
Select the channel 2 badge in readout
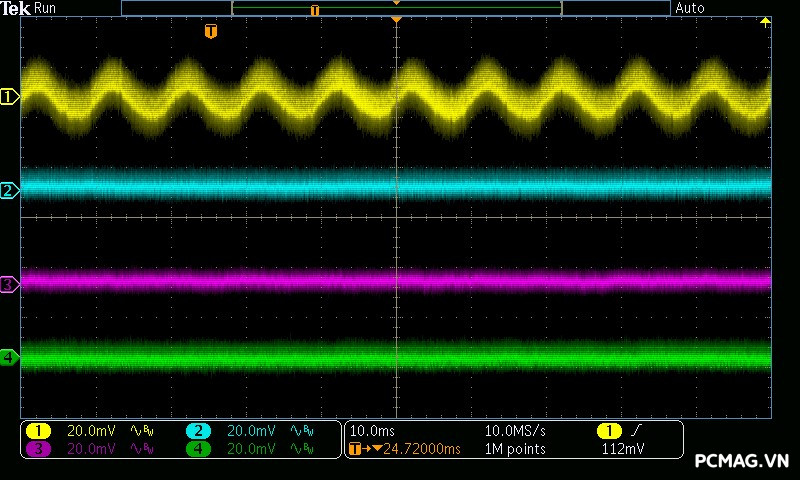(x=198, y=431)
